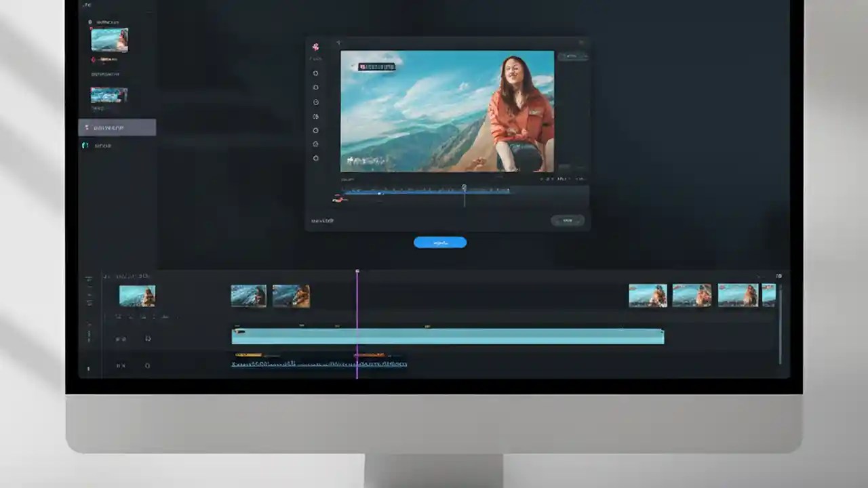
Task: Open the menu label at the top left corner
Action: tap(87, 5)
